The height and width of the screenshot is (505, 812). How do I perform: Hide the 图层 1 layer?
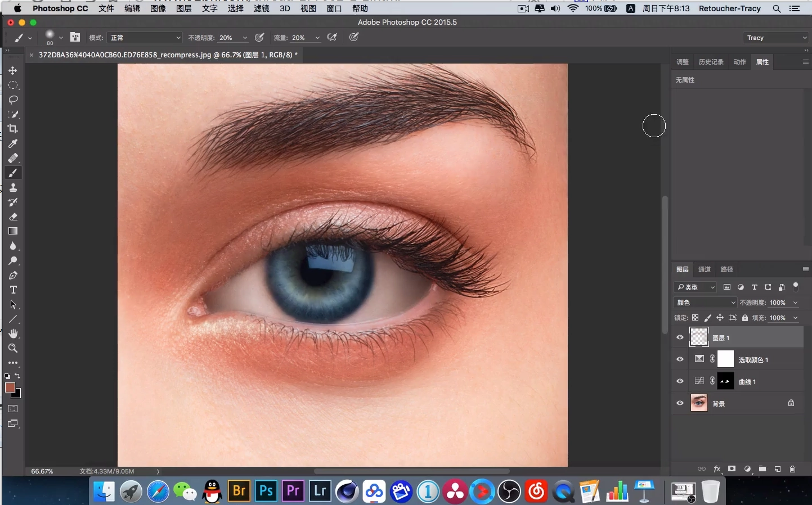pyautogui.click(x=680, y=337)
